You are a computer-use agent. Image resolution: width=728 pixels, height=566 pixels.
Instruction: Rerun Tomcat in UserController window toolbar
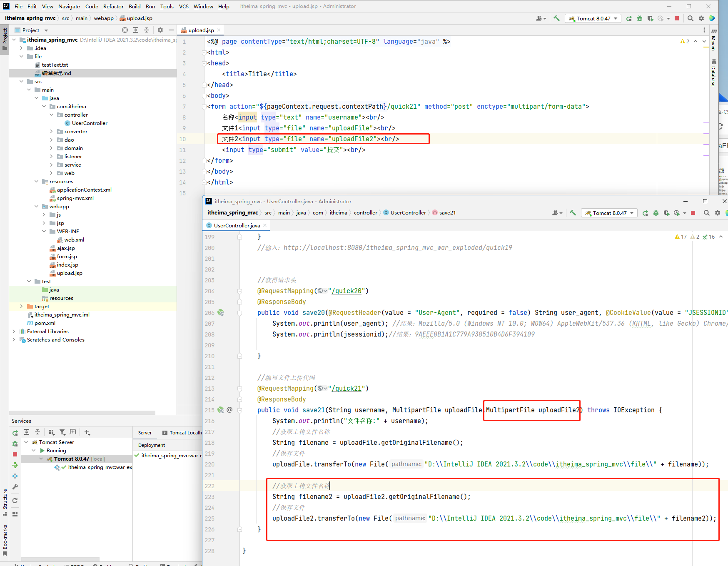645,213
